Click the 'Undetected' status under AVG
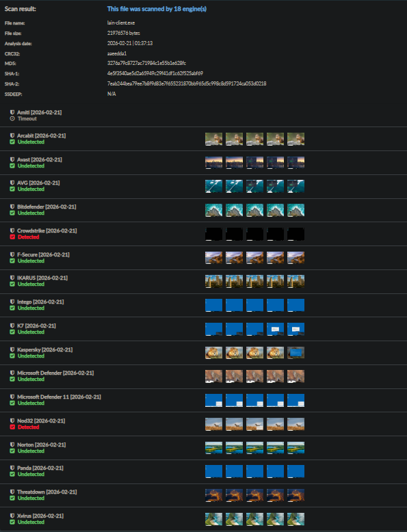The height and width of the screenshot is (532, 407). tap(31, 189)
